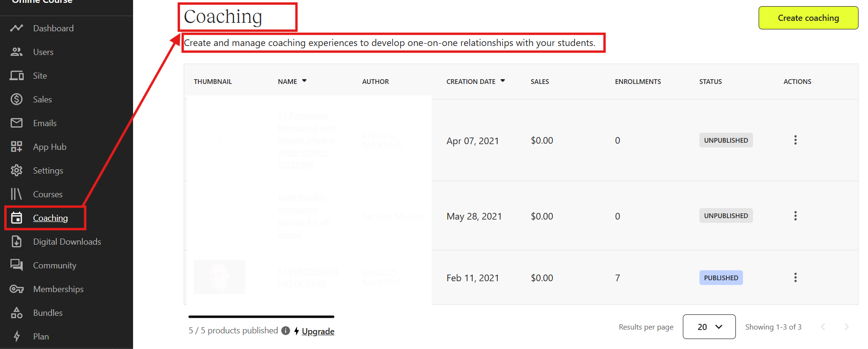This screenshot has height=349, width=868.
Task: Click the Create coaching button
Action: [808, 18]
